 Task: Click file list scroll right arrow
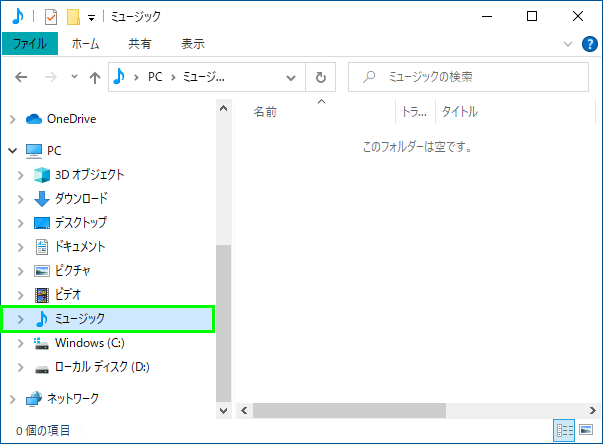[593, 411]
